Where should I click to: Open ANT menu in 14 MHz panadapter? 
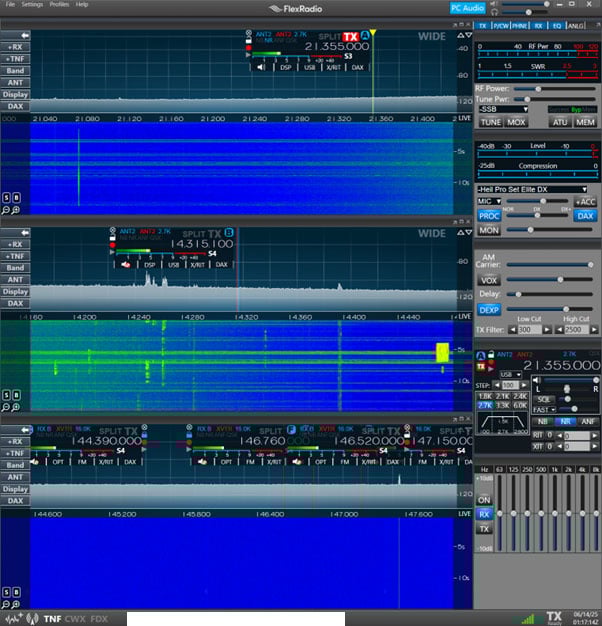point(15,280)
